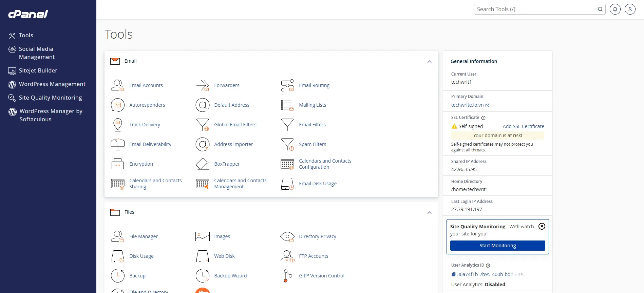
Task: Open the Email Accounts icon
Action: pos(117,85)
